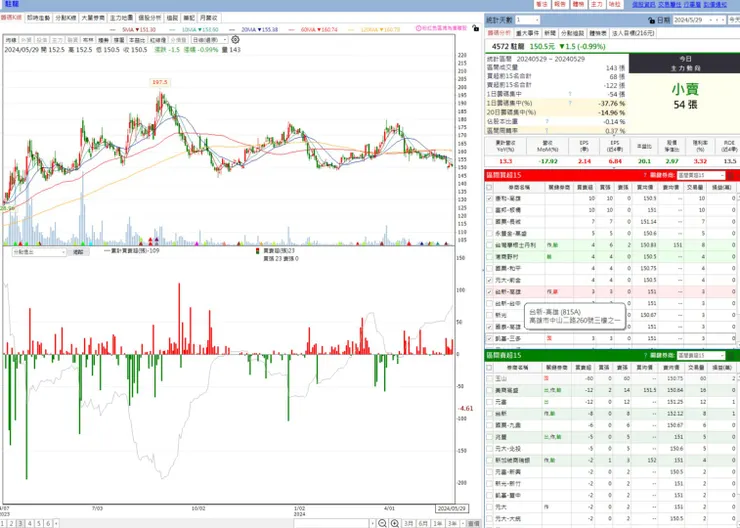Toggle checkbox for 港商野村 row
740x528 pixels.
[x=489, y=257]
